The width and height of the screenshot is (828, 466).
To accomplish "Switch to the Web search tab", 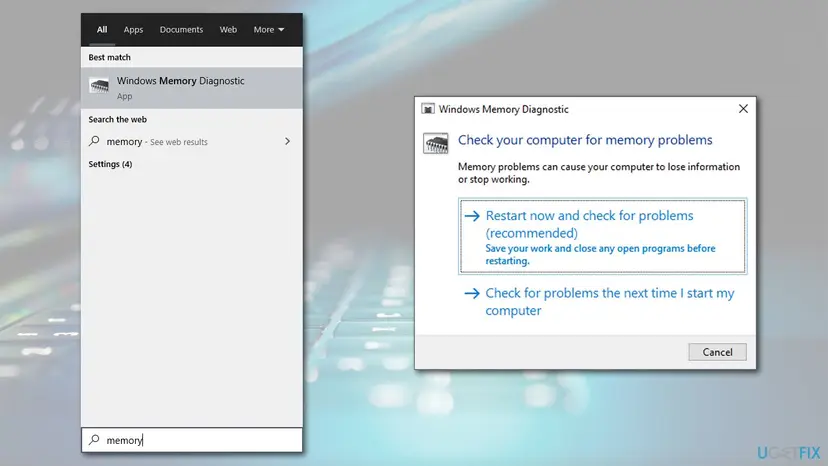I will (228, 30).
